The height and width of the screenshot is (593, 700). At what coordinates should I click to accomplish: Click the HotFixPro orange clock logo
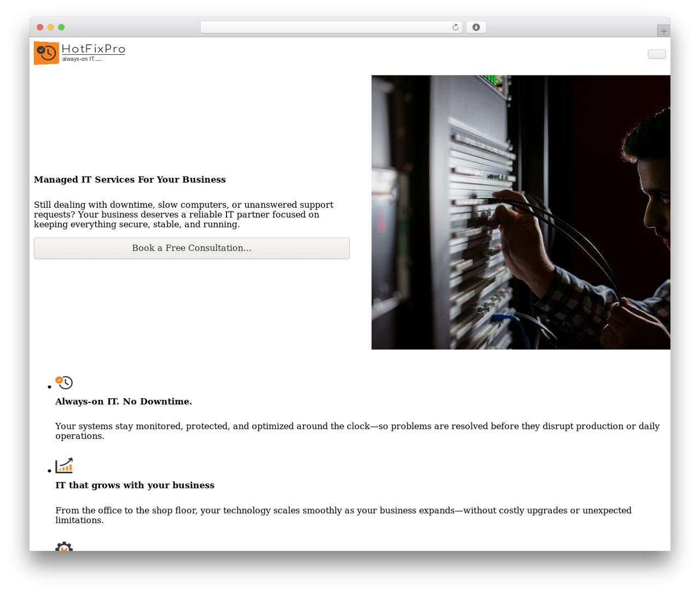(46, 53)
